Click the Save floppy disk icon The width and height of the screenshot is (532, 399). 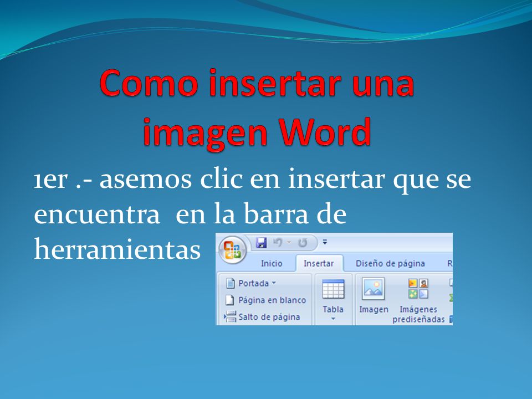(x=261, y=243)
